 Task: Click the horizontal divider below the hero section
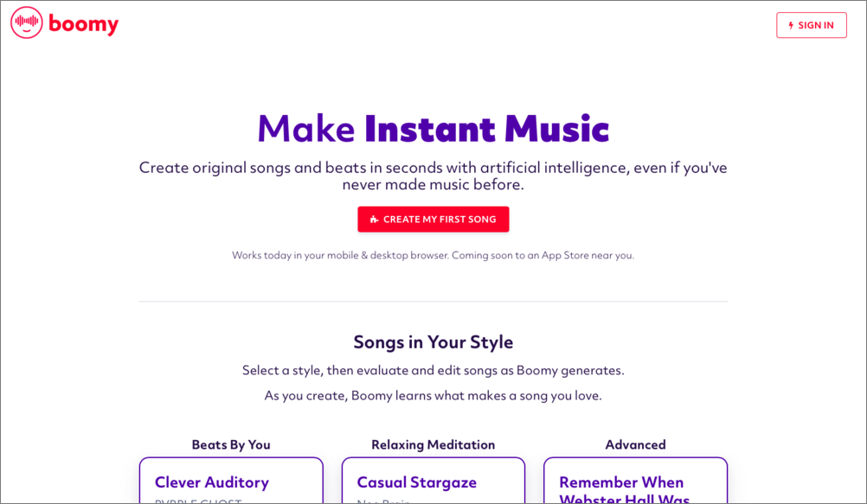tap(433, 302)
